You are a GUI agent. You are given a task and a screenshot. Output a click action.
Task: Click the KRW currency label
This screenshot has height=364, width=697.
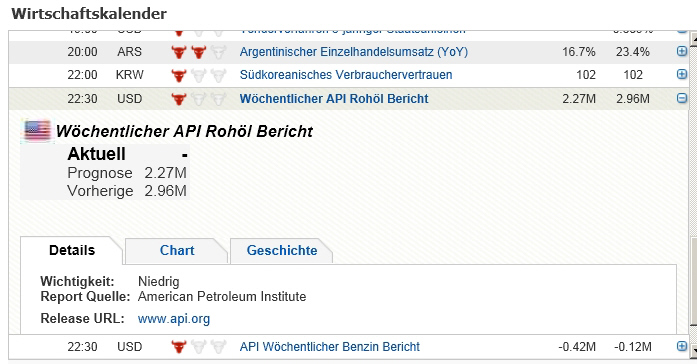click(129, 75)
